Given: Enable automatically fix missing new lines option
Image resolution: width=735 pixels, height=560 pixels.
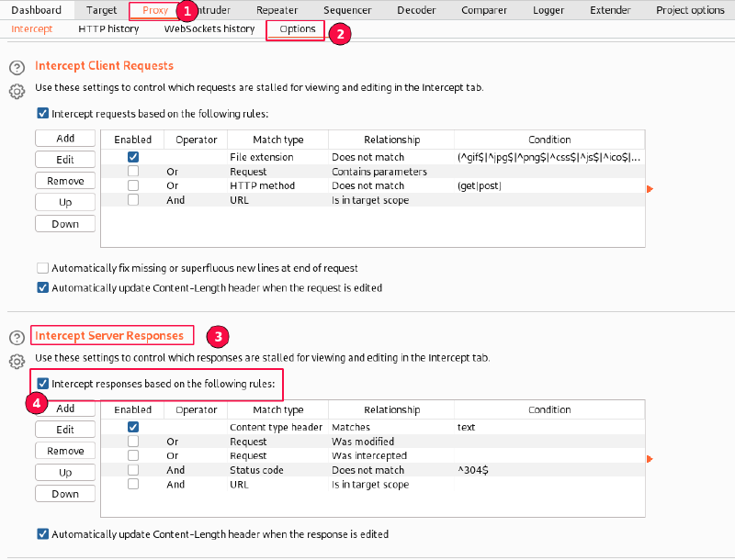Looking at the screenshot, I should click(x=42, y=268).
